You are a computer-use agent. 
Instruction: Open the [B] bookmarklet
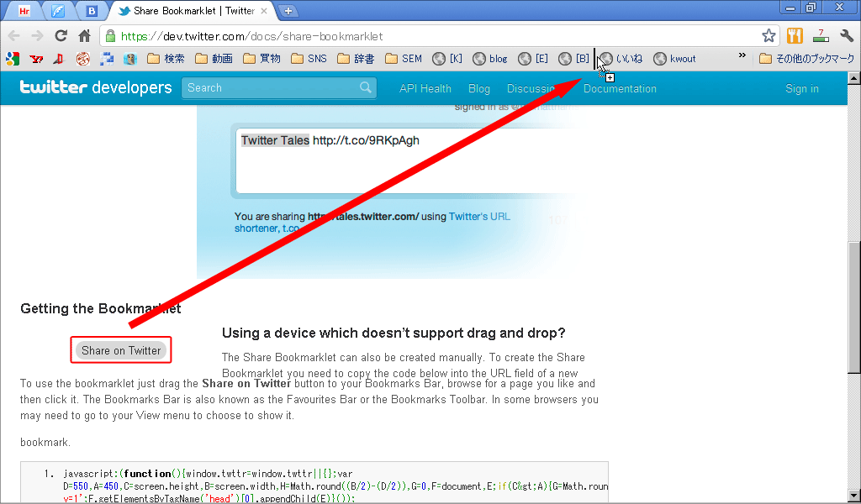(573, 59)
